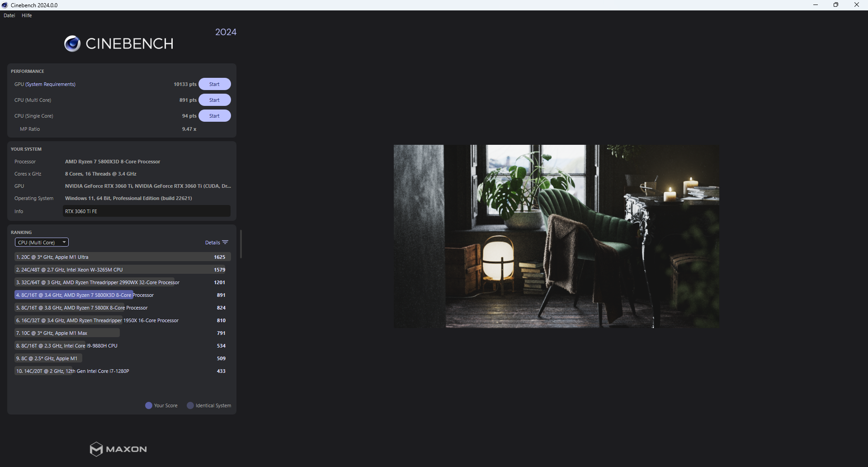Open the Datei menu
The image size is (868, 467).
click(9, 15)
